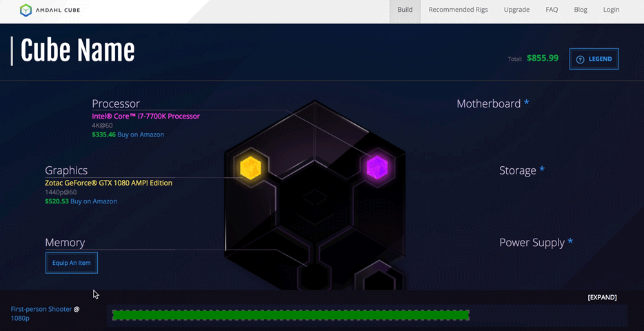The height and width of the screenshot is (331, 644).
Task: Open the Legend button
Action: [x=594, y=59]
